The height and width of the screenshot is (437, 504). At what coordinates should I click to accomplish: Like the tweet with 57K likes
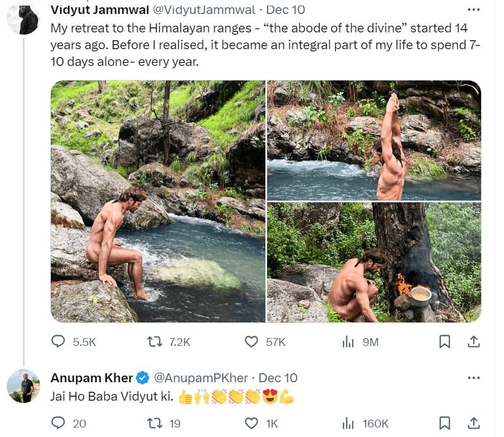coord(252,341)
